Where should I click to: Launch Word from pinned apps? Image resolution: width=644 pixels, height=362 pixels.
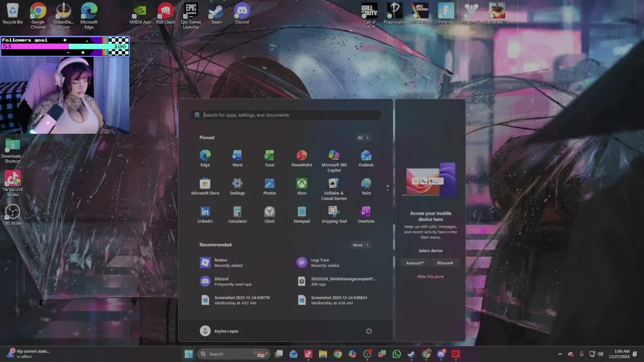pos(237,158)
